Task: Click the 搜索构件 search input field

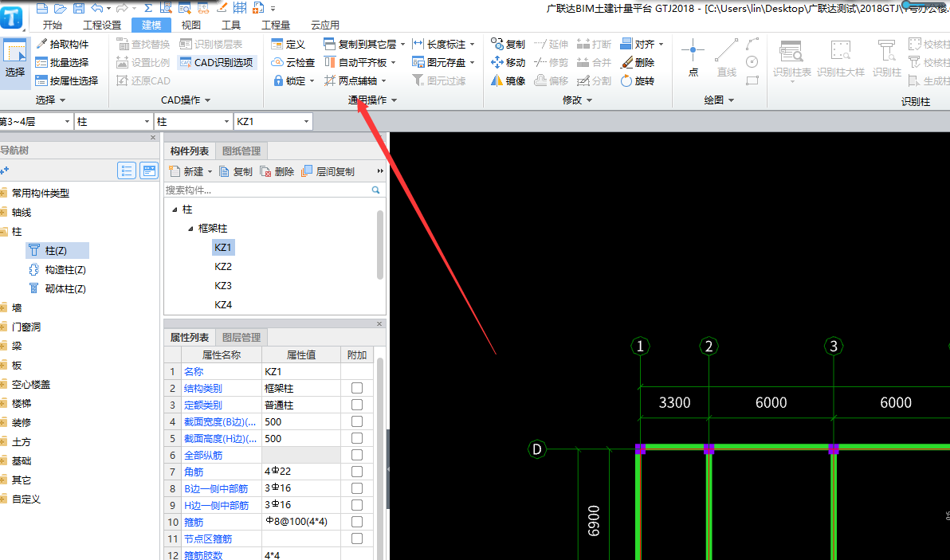Action: 266,190
